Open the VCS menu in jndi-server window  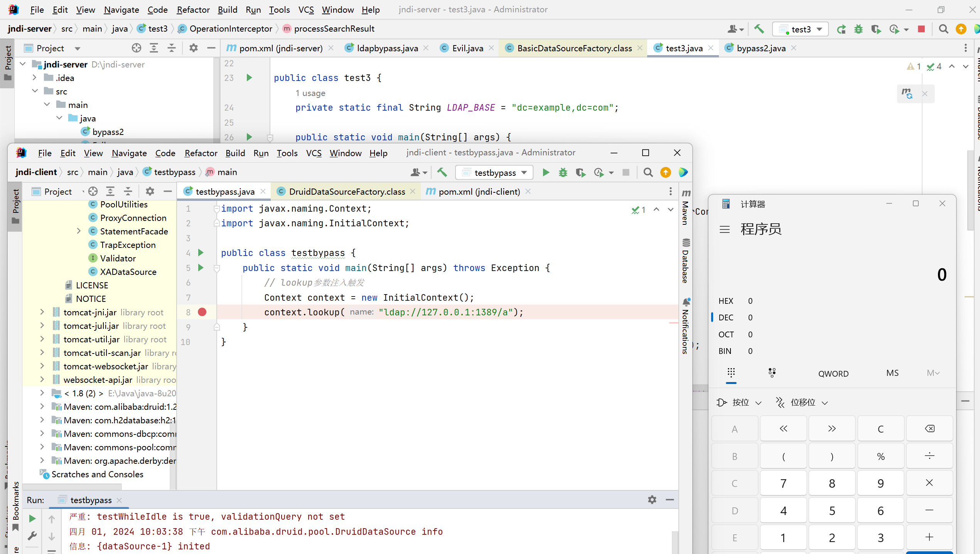pyautogui.click(x=306, y=10)
